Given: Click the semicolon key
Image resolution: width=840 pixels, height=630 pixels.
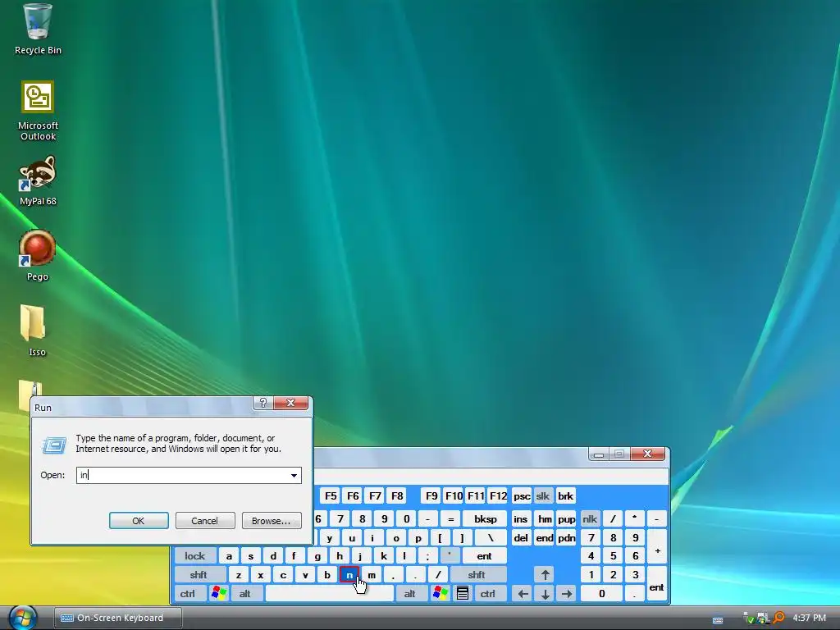Looking at the screenshot, I should [427, 556].
